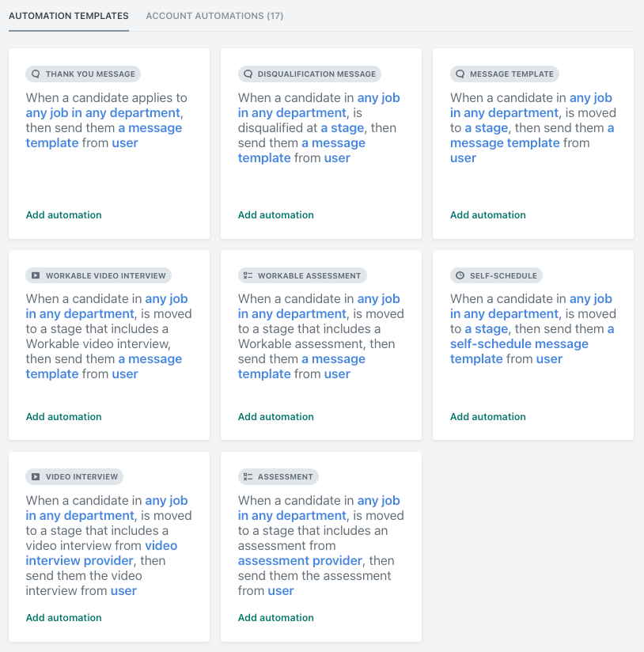This screenshot has width=644, height=652.
Task: Click the video icon on Video Interview card
Action: [x=36, y=476]
